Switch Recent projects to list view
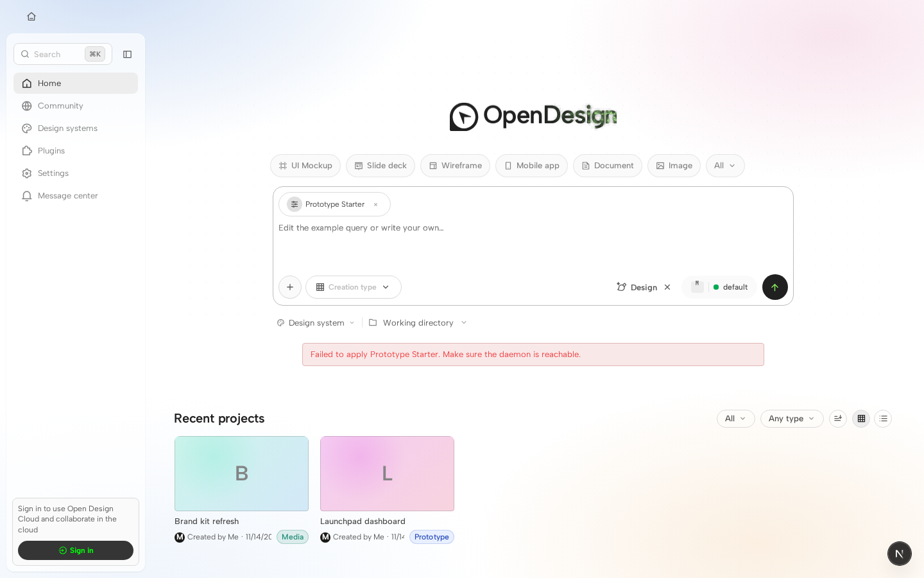924x578 pixels. coord(883,419)
